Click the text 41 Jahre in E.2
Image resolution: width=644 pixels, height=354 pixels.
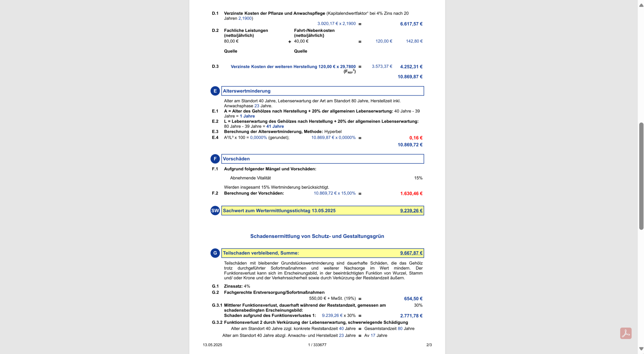point(275,126)
